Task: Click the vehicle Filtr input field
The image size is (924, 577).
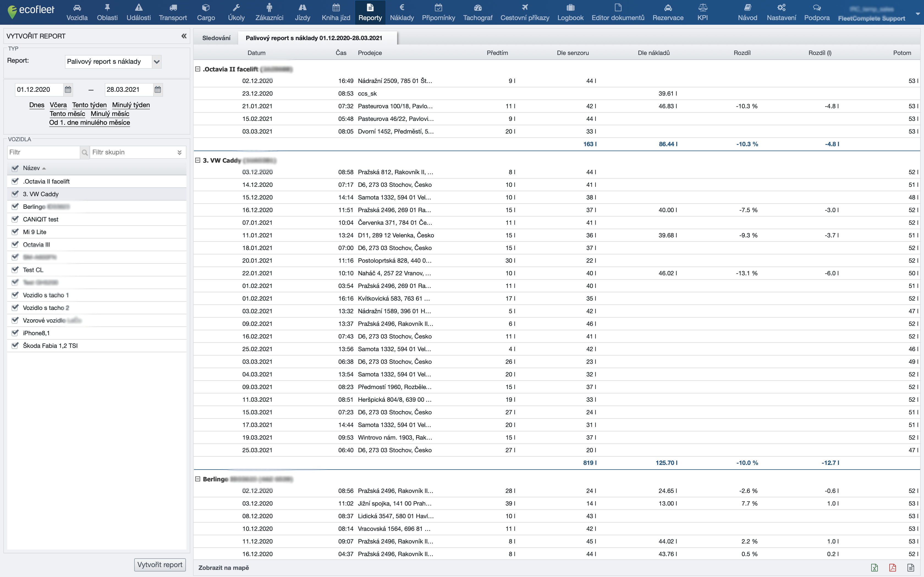Action: coord(43,152)
